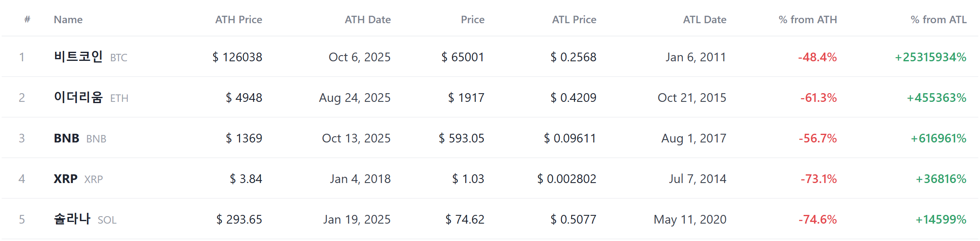Open the 솔라나 SOL coin page

(85, 219)
